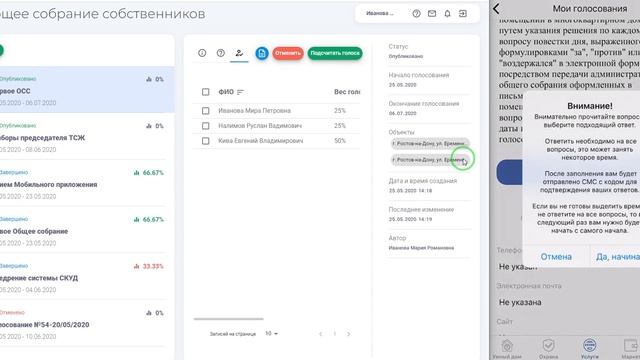640x360 pixels.
Task: Click the chart icon beside 66.67% on Мобильного приложения
Action: [137, 173]
